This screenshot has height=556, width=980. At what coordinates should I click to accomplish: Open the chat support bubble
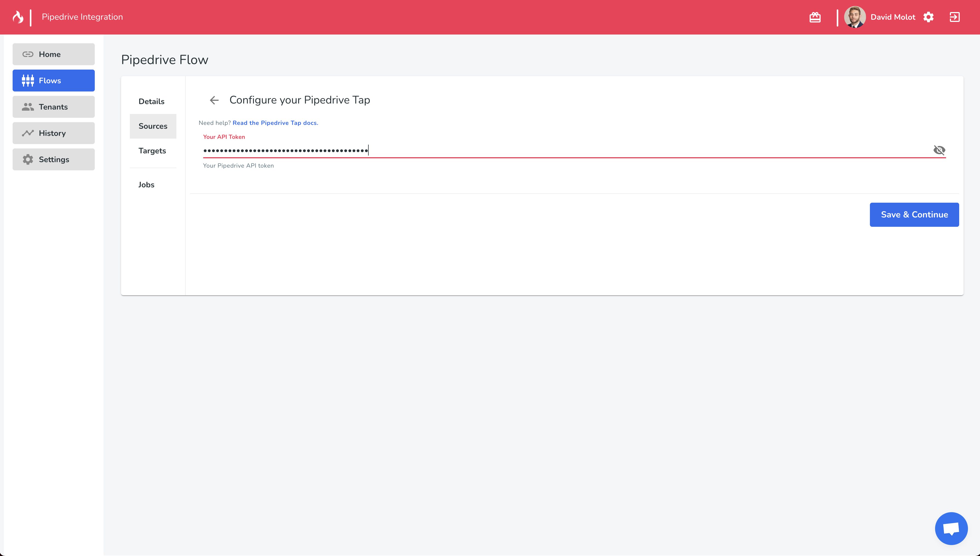coord(951,529)
